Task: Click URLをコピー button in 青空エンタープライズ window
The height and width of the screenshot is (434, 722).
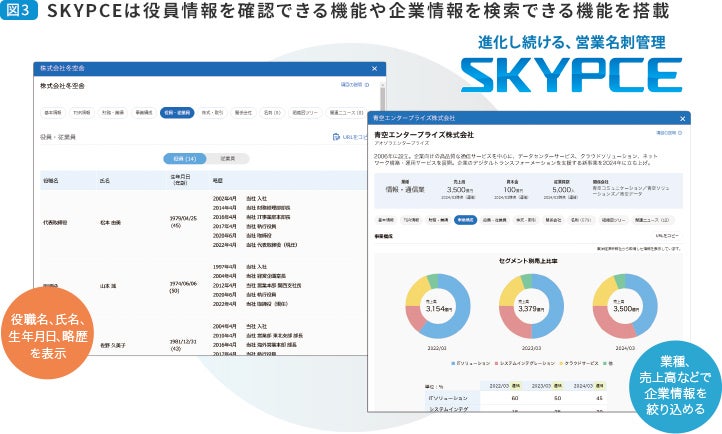Action: (667, 236)
